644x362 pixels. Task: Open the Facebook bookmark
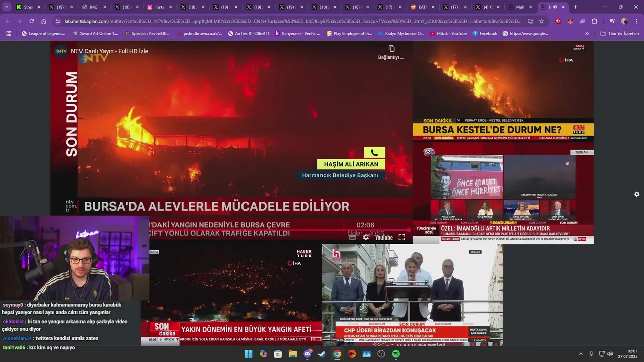(x=485, y=34)
